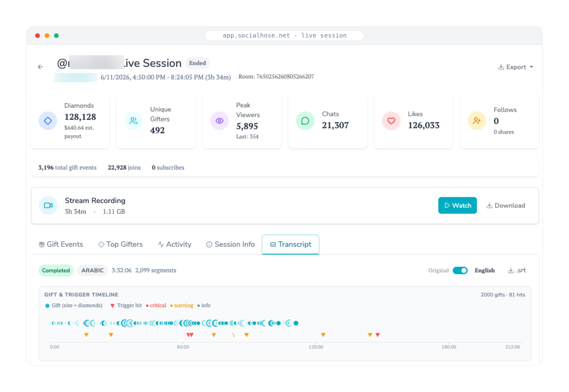Click the Peak Viewers eye icon
The width and height of the screenshot is (569, 392).
point(220,121)
